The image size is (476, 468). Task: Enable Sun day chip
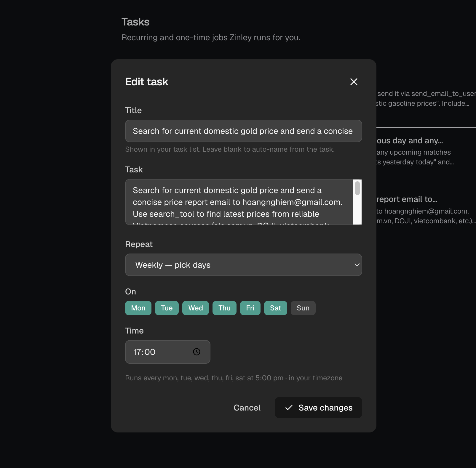point(303,308)
